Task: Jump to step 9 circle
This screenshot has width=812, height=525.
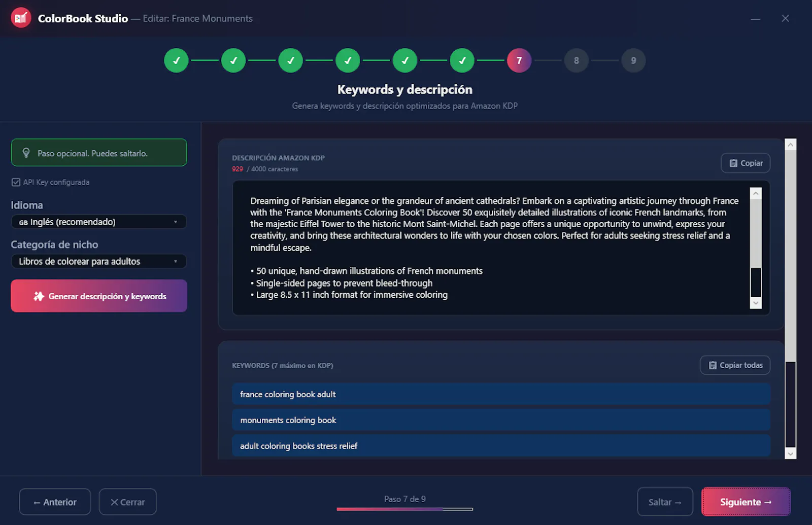Action: (633, 60)
